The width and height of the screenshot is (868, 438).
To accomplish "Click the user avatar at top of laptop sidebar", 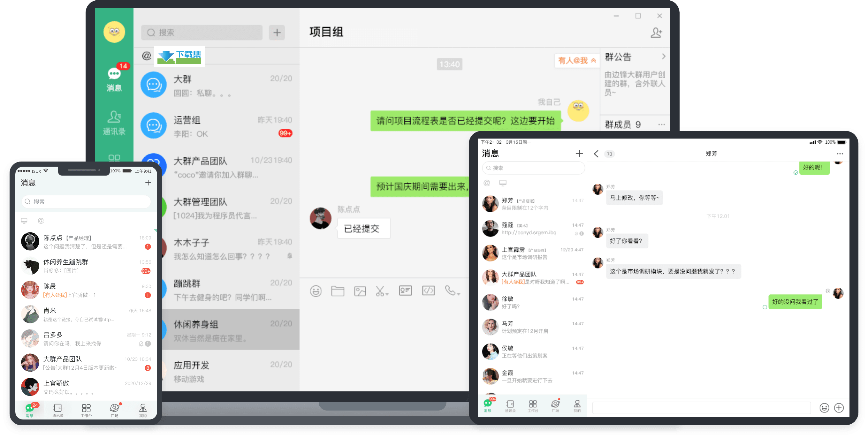I will (x=114, y=32).
